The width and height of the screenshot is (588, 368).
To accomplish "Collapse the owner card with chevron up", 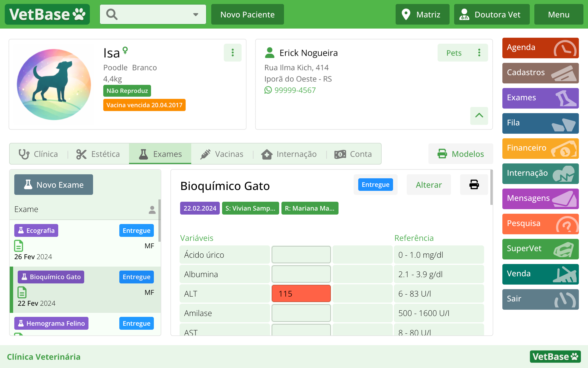I will click(x=479, y=115).
